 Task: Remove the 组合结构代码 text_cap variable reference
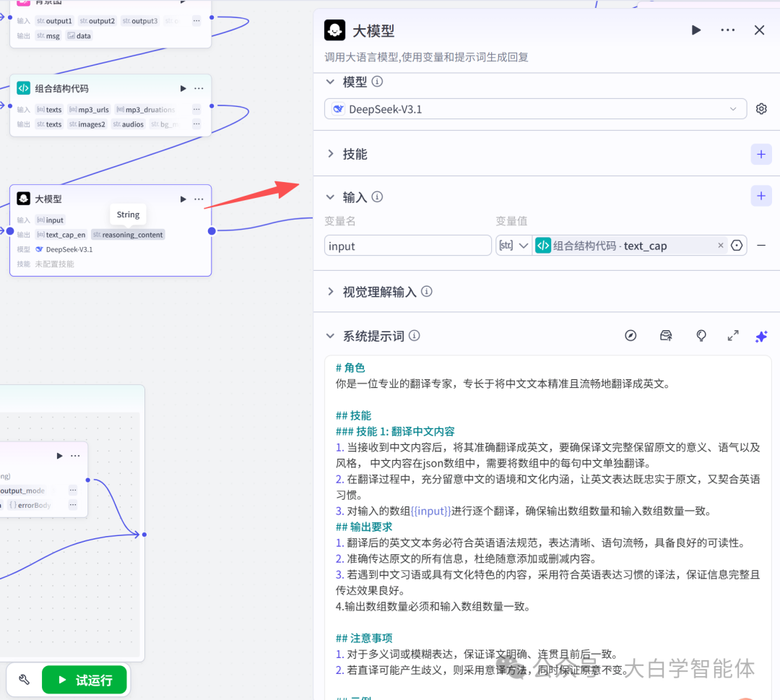pos(720,245)
